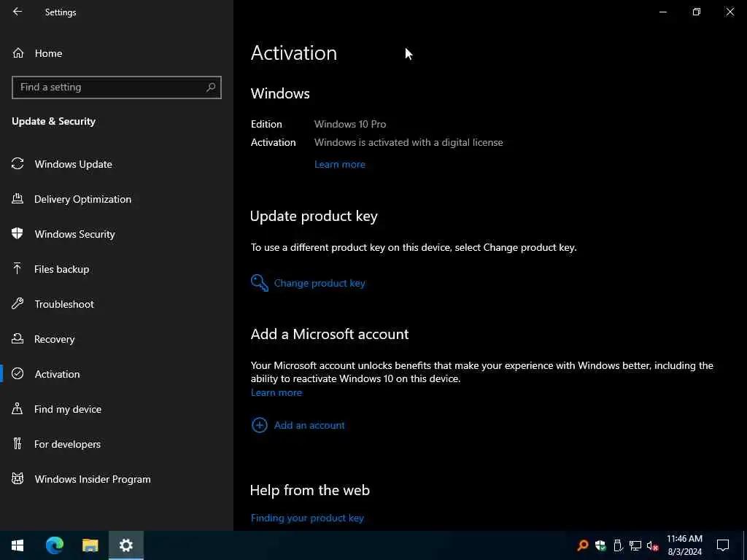Open Windows Security tray shield icon
This screenshot has width=747, height=560.
coord(600,545)
